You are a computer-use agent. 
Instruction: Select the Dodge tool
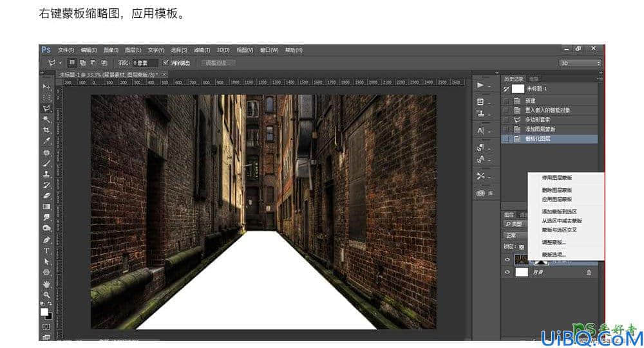46,228
